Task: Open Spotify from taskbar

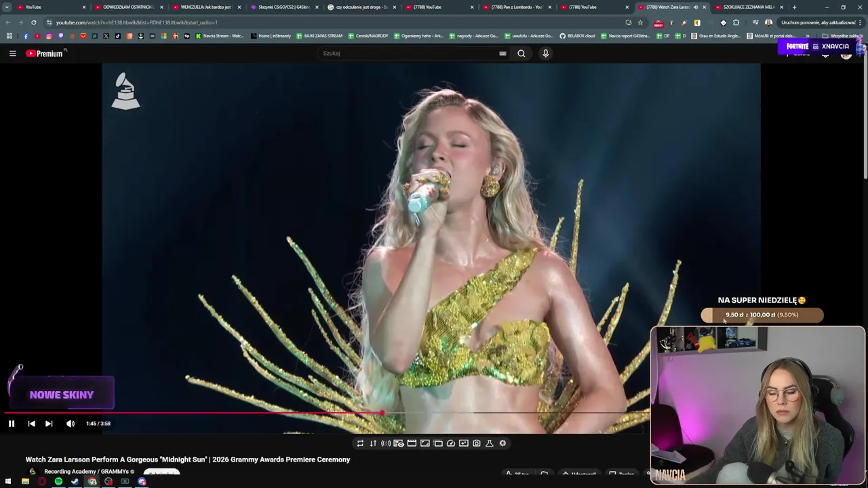Action: pyautogui.click(x=58, y=482)
